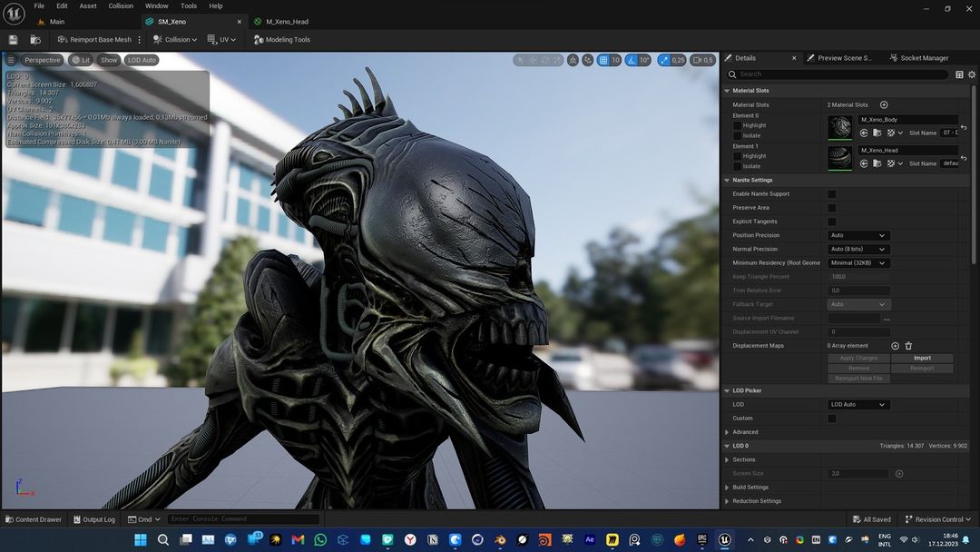Open After Effects from the taskbar

[x=590, y=539]
